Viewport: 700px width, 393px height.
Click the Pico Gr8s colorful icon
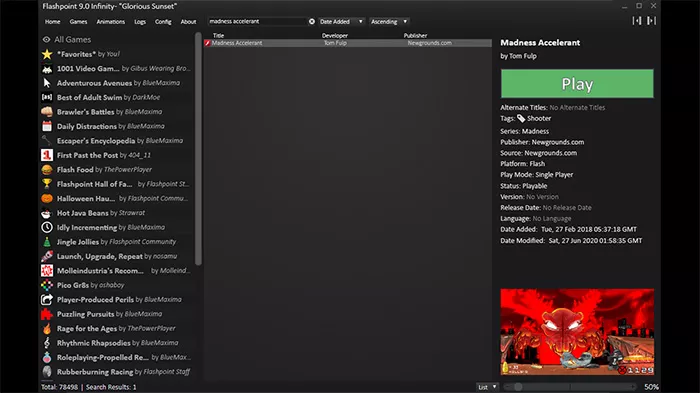tap(47, 285)
